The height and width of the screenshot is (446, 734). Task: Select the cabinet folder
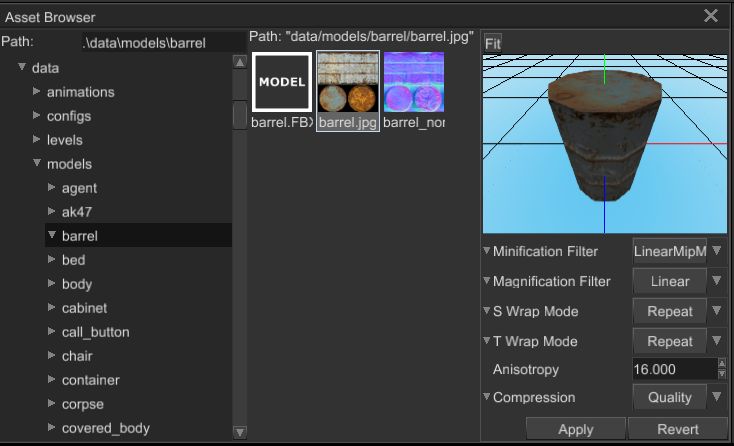pos(84,308)
